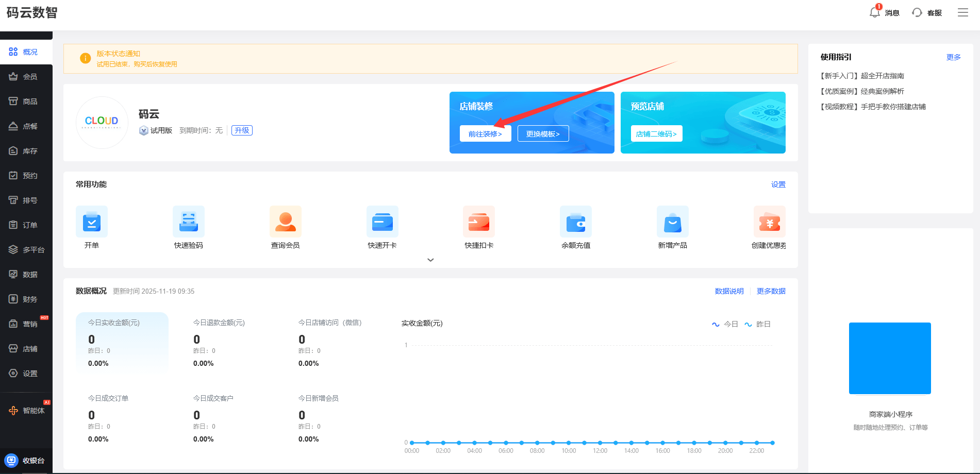Open the 查询会员 member lookup icon
The width and height of the screenshot is (980, 474).
coord(286,222)
